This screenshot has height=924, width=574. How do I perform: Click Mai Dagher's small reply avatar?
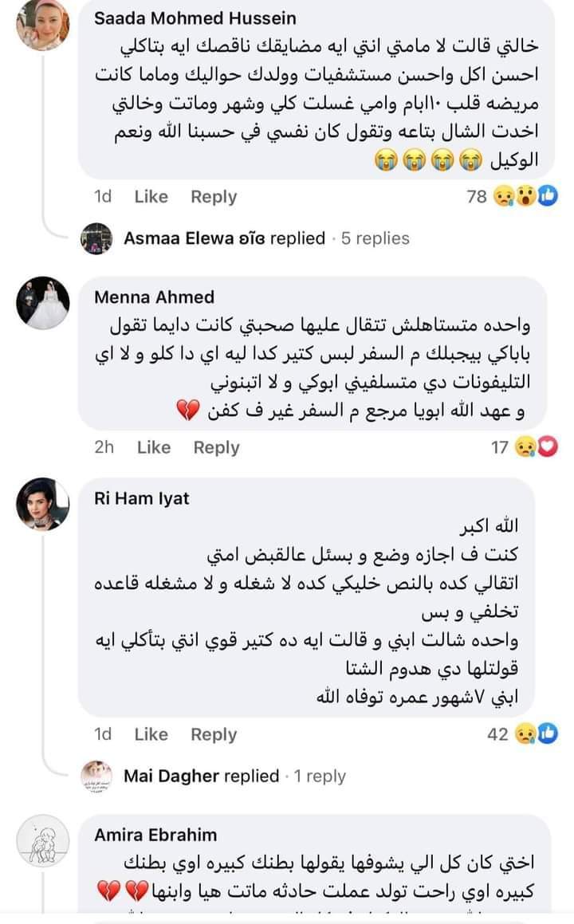pyautogui.click(x=97, y=776)
